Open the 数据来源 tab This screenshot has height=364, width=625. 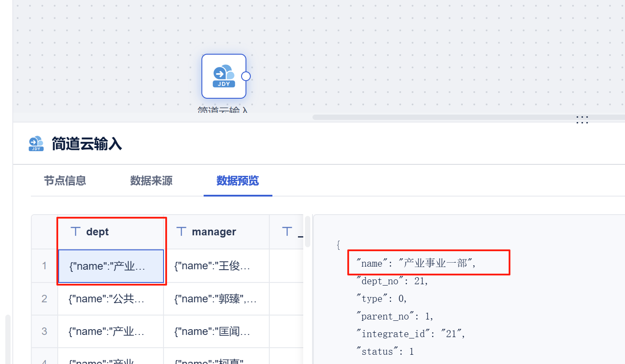[151, 181]
